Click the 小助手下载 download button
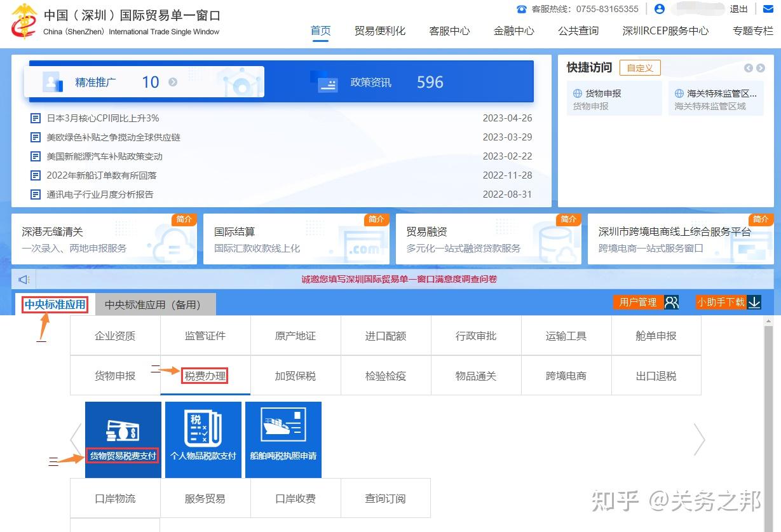 click(728, 303)
